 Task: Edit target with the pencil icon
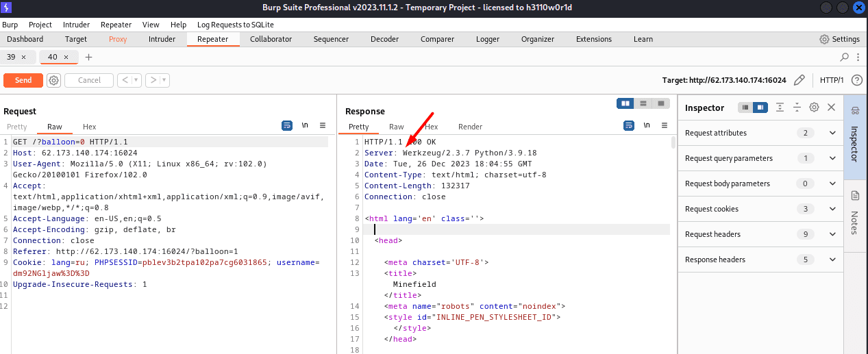(799, 80)
